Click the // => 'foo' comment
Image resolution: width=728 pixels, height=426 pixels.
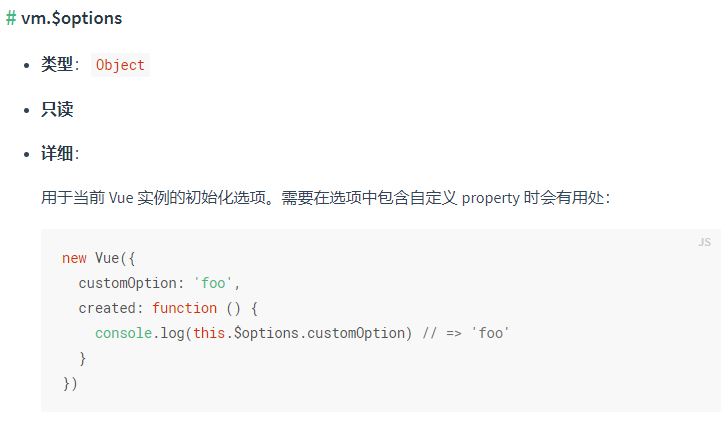click(x=466, y=333)
